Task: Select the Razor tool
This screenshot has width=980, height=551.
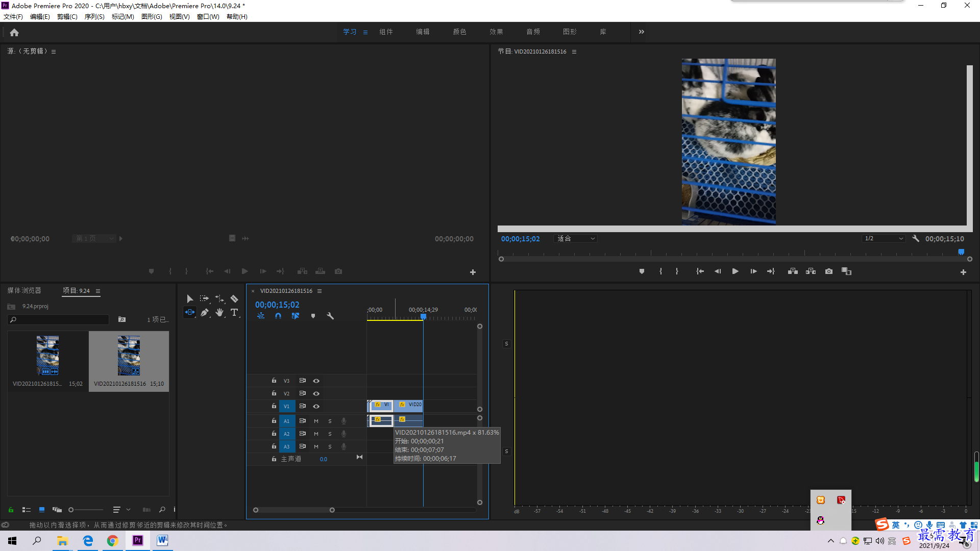Action: 234,298
